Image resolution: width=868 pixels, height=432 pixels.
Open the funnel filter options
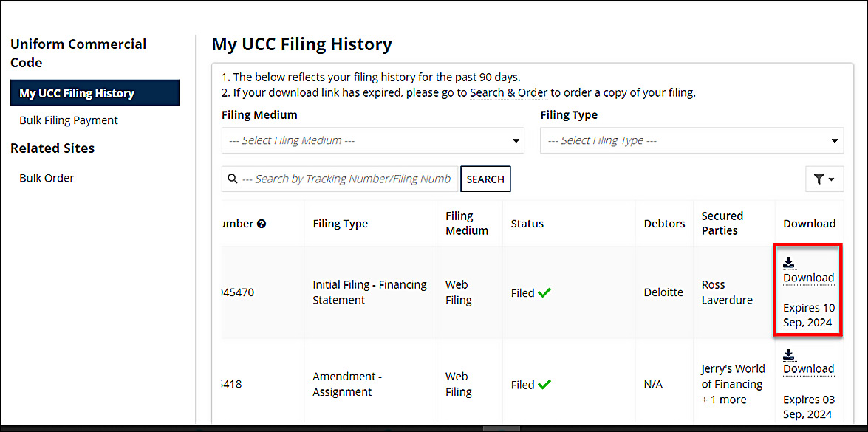point(824,179)
